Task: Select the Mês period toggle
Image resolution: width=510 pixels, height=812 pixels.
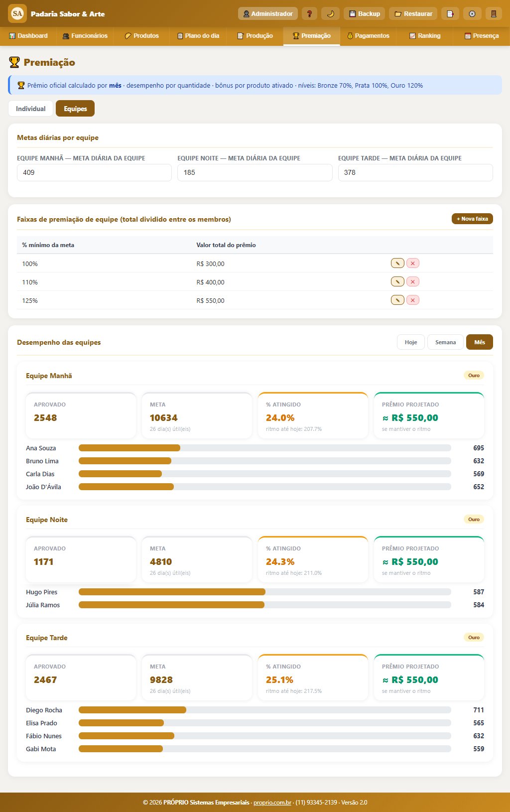Action: pyautogui.click(x=480, y=342)
